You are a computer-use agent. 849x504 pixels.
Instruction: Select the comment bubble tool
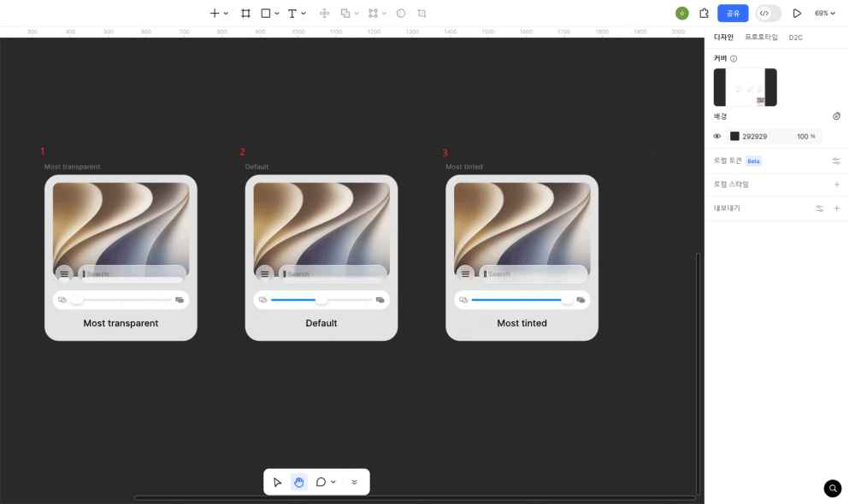321,482
